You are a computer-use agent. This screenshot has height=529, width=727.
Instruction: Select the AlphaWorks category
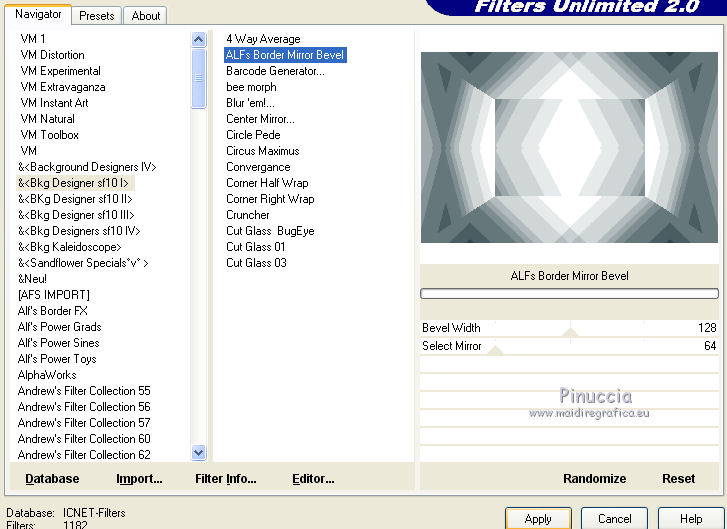(47, 375)
